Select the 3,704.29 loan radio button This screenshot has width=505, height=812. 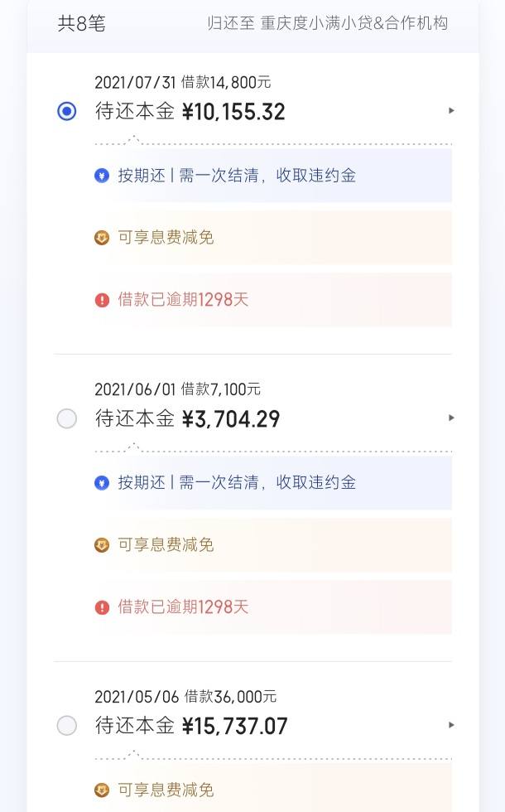point(67,418)
